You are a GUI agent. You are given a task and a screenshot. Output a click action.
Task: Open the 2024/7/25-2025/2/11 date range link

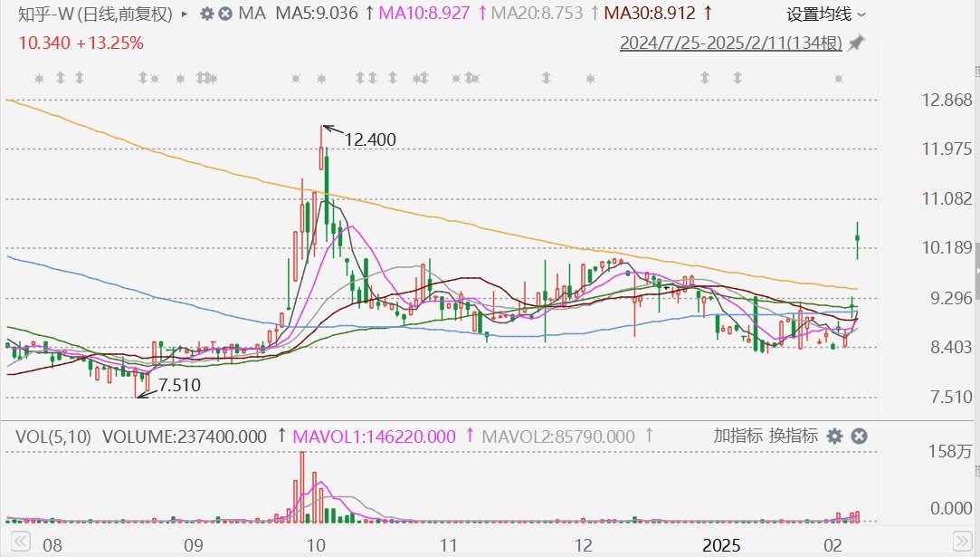(x=730, y=43)
